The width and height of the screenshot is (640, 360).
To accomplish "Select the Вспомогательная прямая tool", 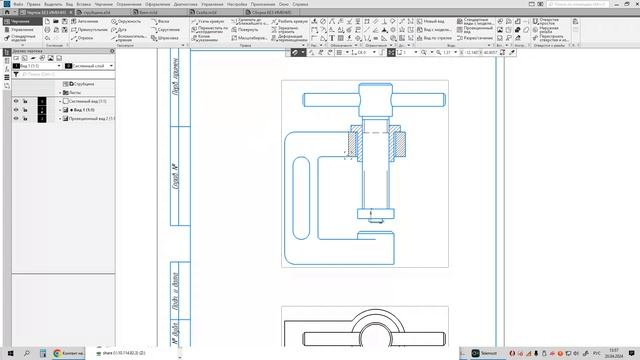I will pos(128,38).
